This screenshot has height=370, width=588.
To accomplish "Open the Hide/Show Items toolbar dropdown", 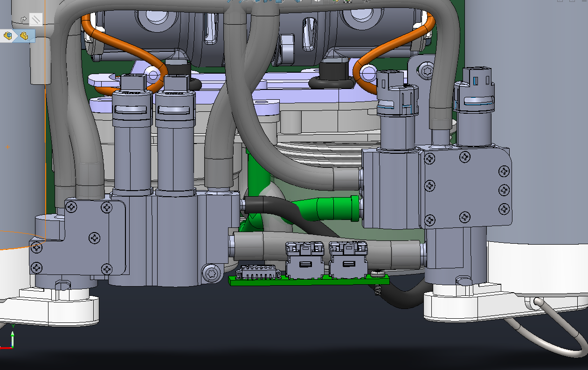I will coord(318,1).
